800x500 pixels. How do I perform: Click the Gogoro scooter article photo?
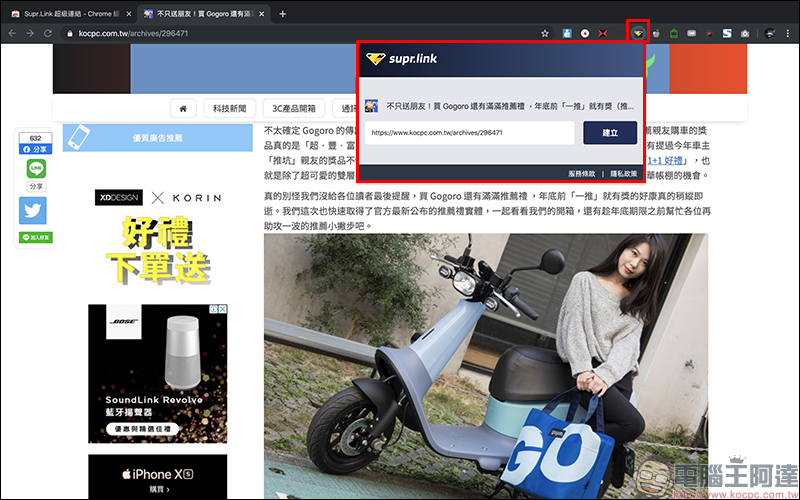[x=486, y=366]
